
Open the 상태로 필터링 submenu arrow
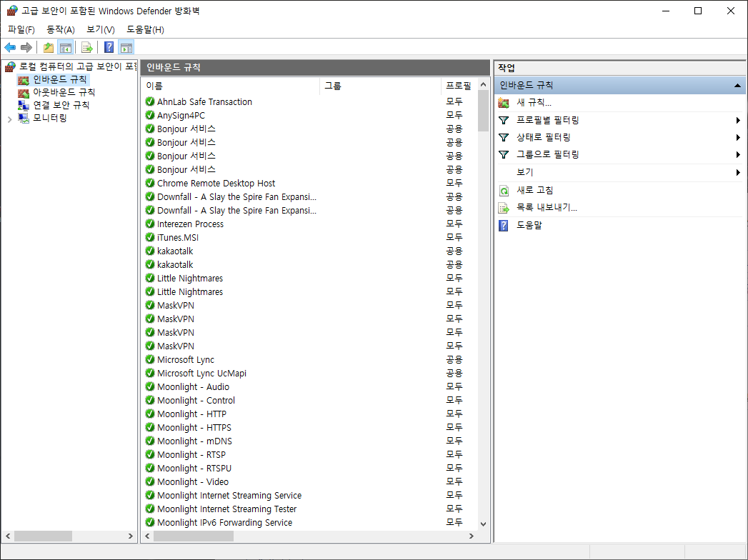[x=738, y=137]
